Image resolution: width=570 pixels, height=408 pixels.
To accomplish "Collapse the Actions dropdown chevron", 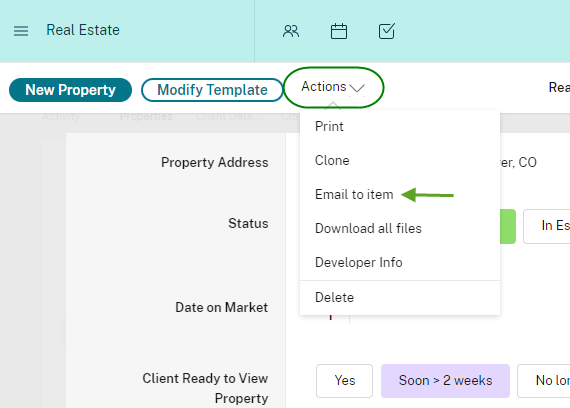I will (x=357, y=88).
